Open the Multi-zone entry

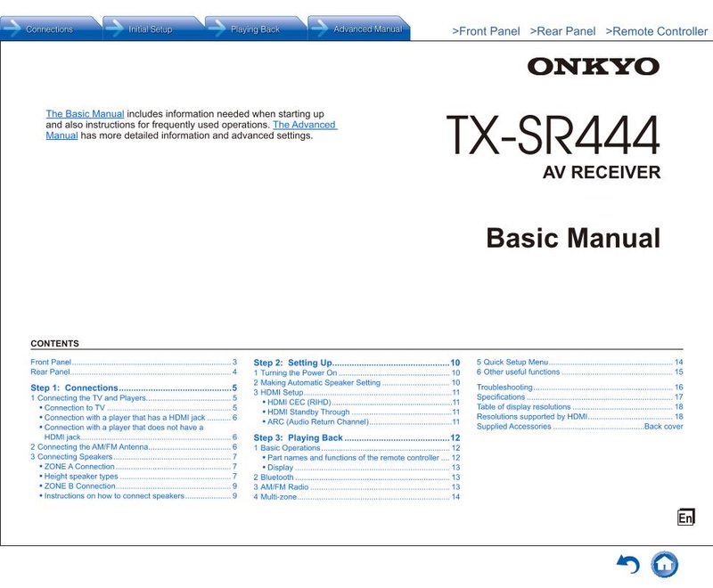(x=357, y=496)
